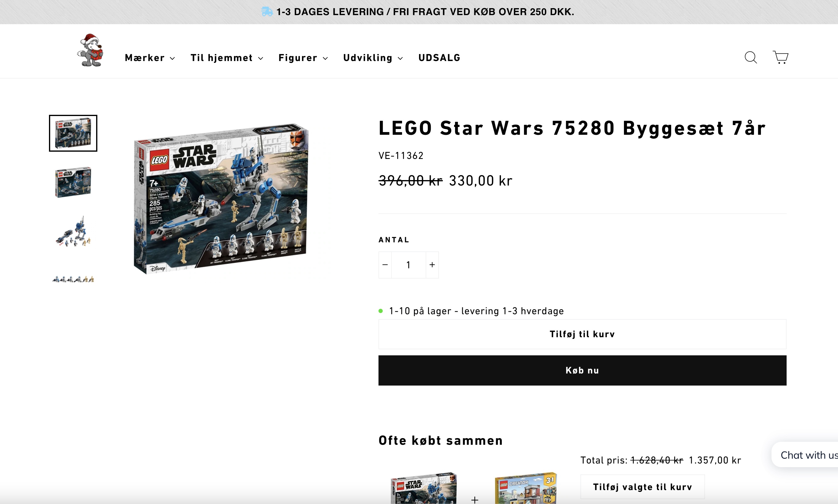Expand the Mærker dropdown menu
Screen dimensions: 838x504
click(150, 58)
